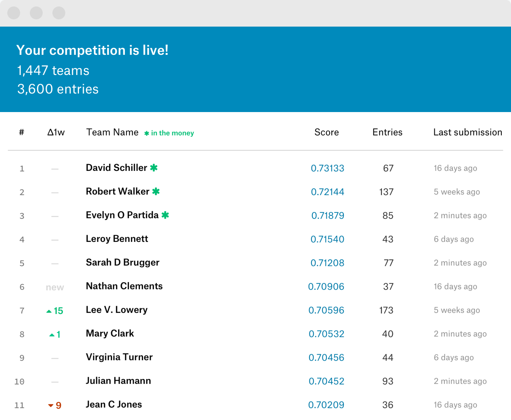The height and width of the screenshot is (420, 511).
Task: Open Sarah D Brugger's team entry
Action: pos(123,262)
